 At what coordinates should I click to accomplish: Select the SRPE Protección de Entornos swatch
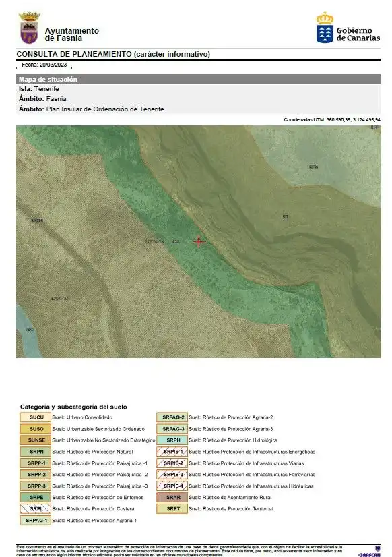pos(36,498)
